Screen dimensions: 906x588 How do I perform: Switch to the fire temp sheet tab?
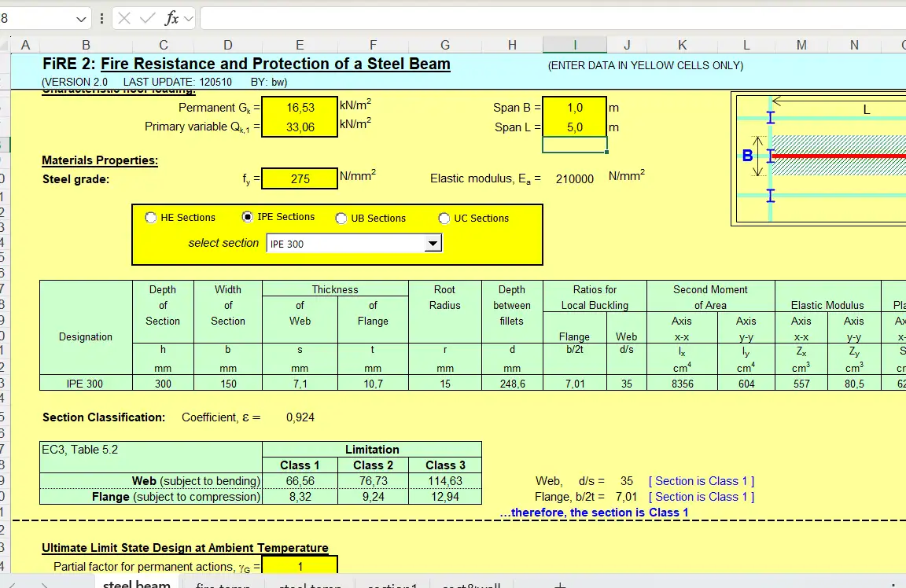pyautogui.click(x=222, y=585)
